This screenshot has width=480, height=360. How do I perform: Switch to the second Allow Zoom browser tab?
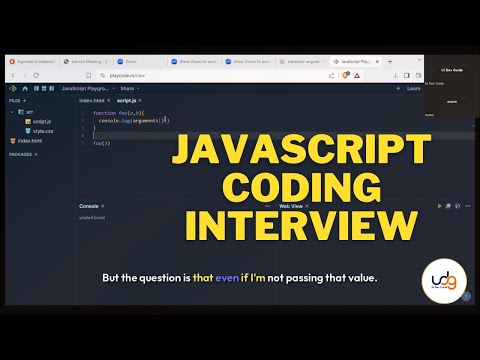pyautogui.click(x=248, y=62)
